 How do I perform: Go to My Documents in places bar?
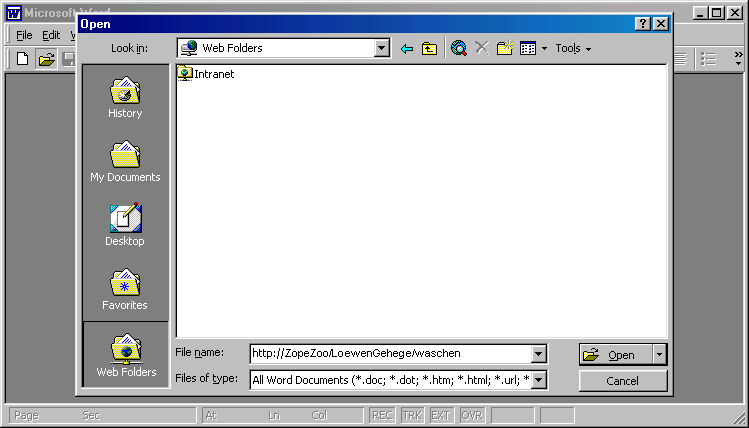click(125, 161)
